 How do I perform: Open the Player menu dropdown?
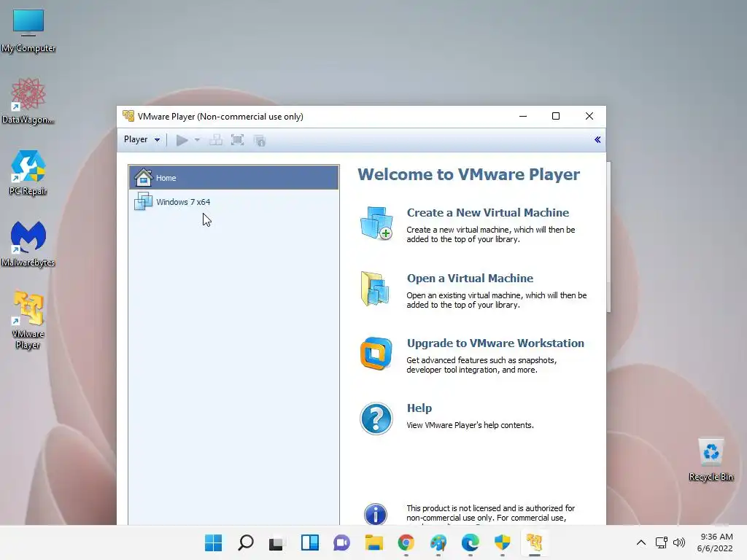click(142, 139)
